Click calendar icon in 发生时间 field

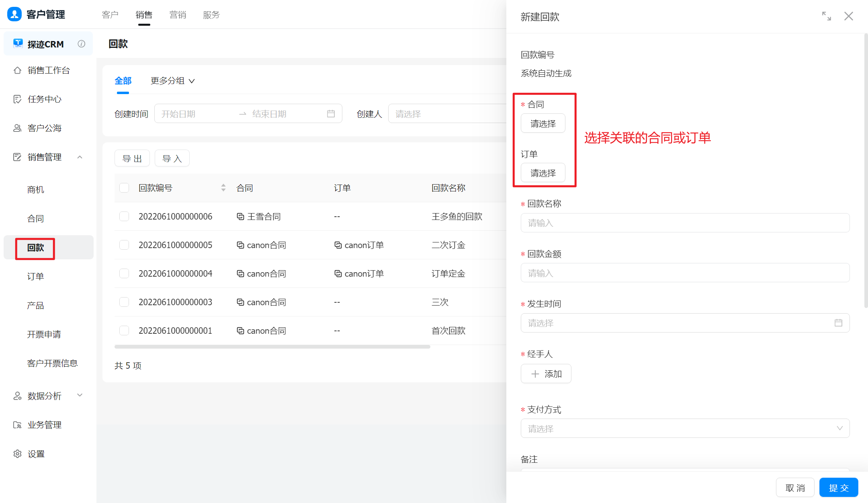pos(838,323)
